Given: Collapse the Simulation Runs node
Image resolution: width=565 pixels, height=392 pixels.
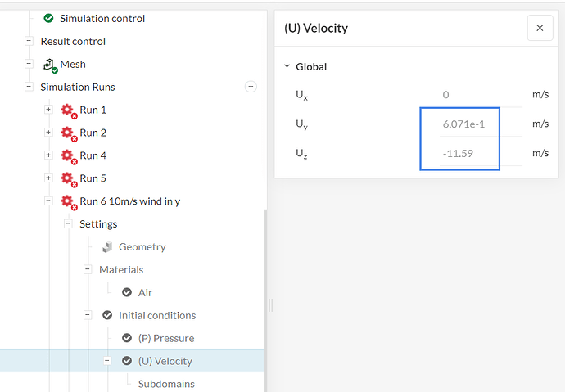Looking at the screenshot, I should point(29,87).
